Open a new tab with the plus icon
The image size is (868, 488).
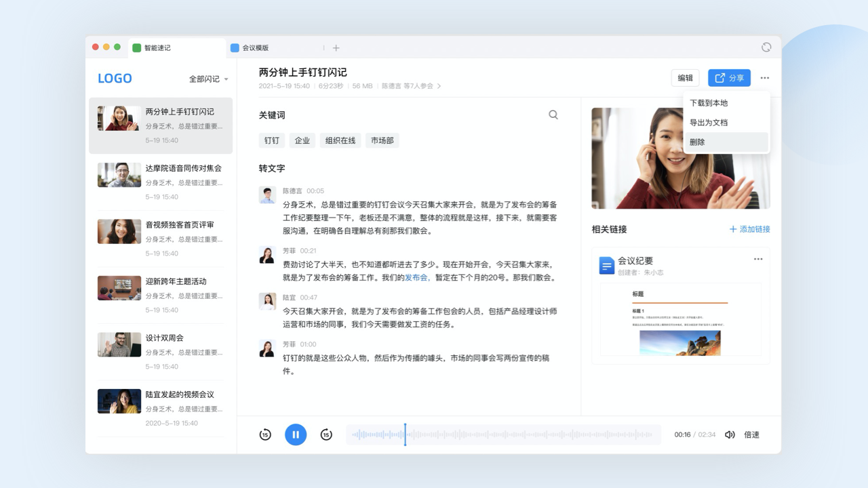coord(336,47)
